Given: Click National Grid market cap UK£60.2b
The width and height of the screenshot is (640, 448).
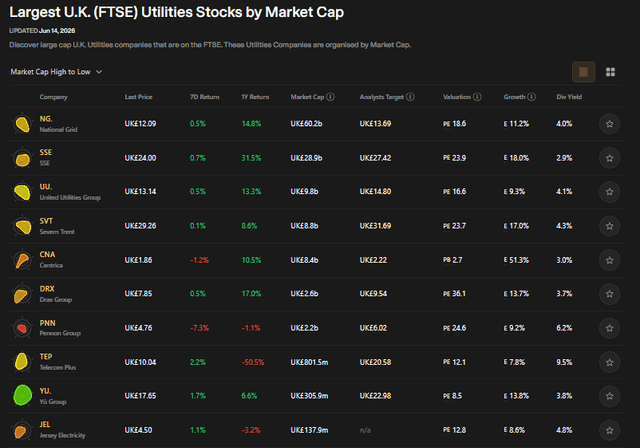Looking at the screenshot, I should click(306, 124).
